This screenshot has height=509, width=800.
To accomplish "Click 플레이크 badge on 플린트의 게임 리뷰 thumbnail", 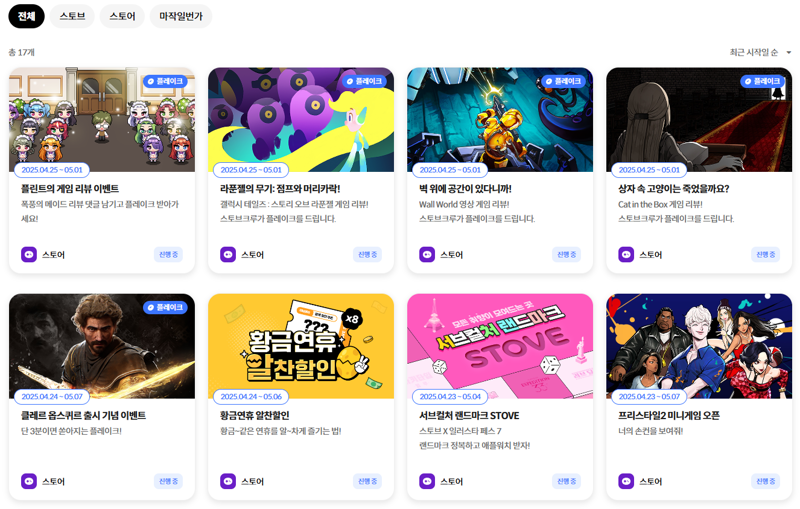I will point(165,81).
